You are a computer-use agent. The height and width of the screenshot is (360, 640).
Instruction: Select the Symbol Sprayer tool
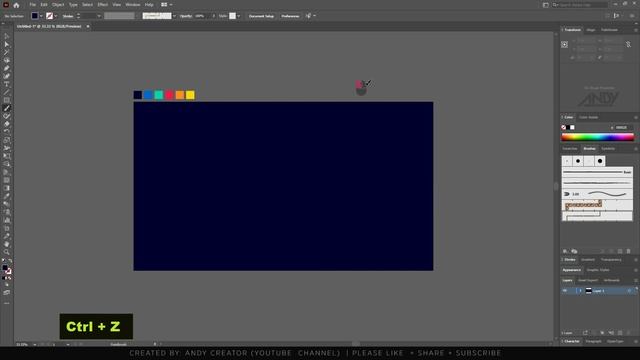(7, 212)
